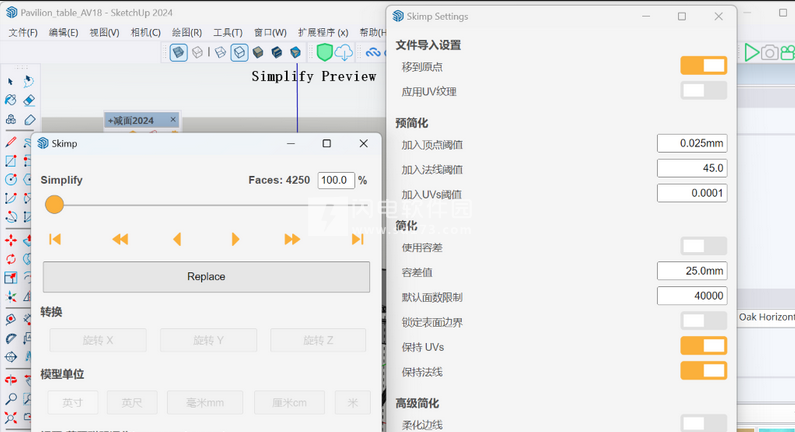
Task: Switch to Hidden Line style
Action: 239,52
